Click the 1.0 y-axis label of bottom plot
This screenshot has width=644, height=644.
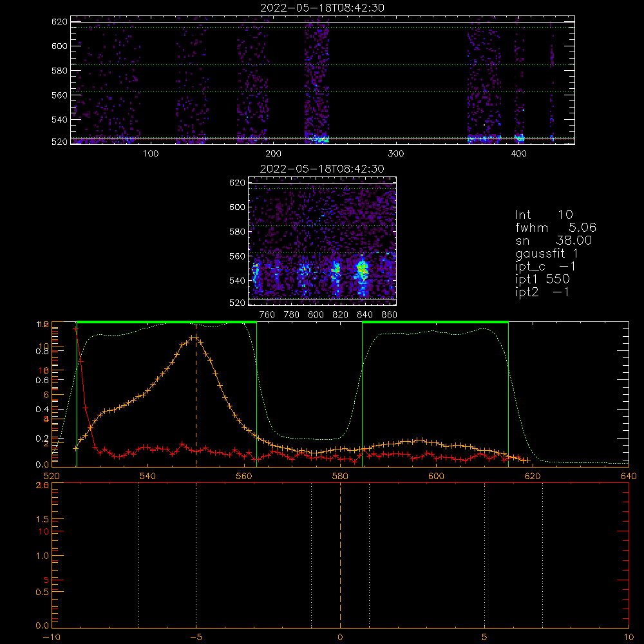pos(43,556)
